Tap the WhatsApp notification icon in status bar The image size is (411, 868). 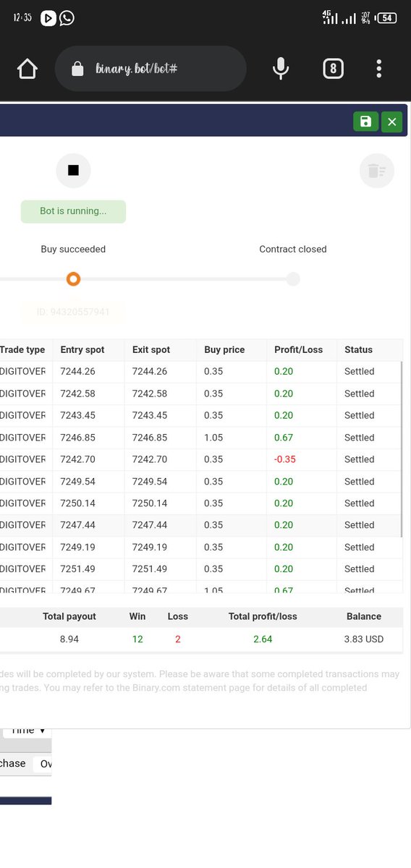click(x=67, y=18)
